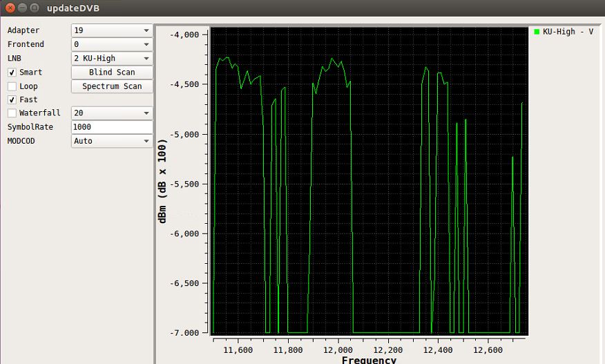Enable the Loop checkbox
Image resolution: width=605 pixels, height=364 pixels.
12,86
